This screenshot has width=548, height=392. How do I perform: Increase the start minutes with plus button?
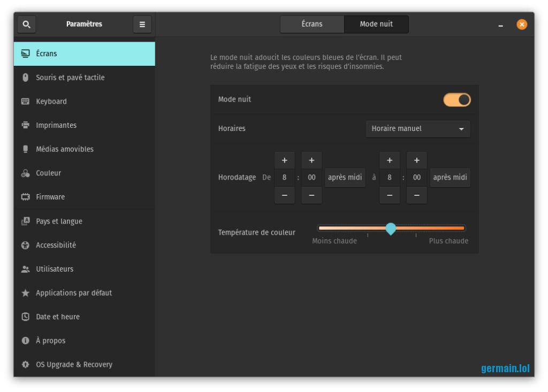click(x=312, y=160)
